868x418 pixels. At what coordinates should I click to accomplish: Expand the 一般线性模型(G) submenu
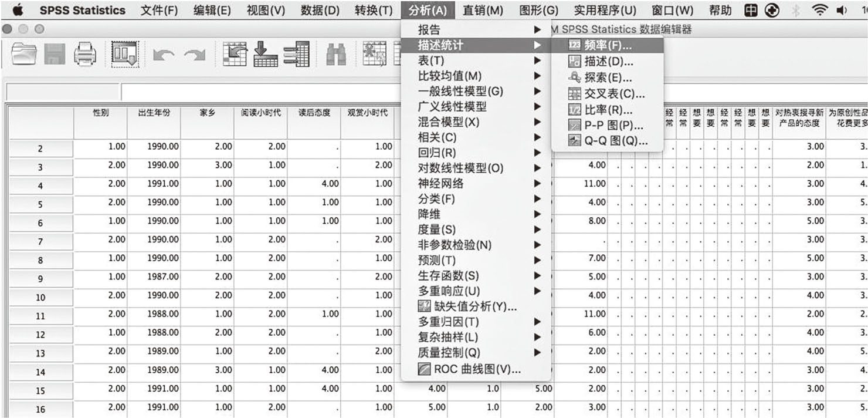(x=476, y=91)
